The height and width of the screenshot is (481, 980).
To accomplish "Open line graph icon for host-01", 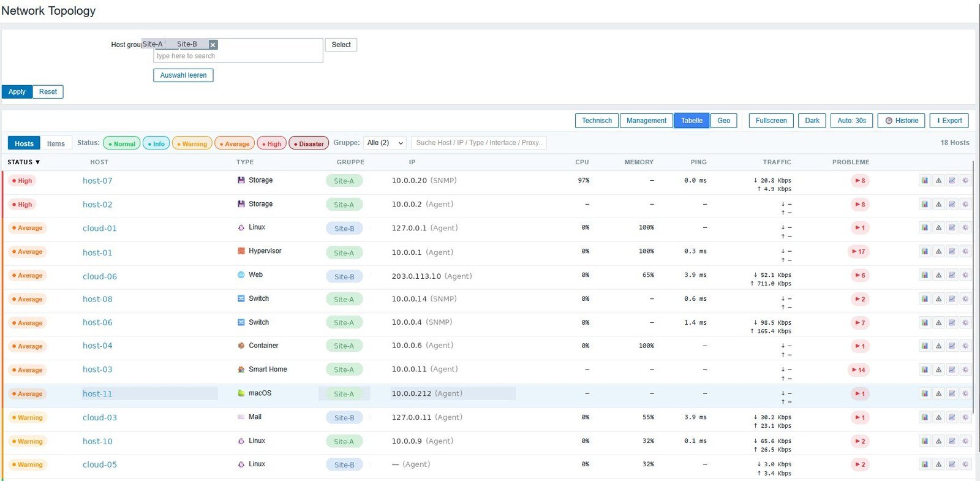I will tap(952, 251).
